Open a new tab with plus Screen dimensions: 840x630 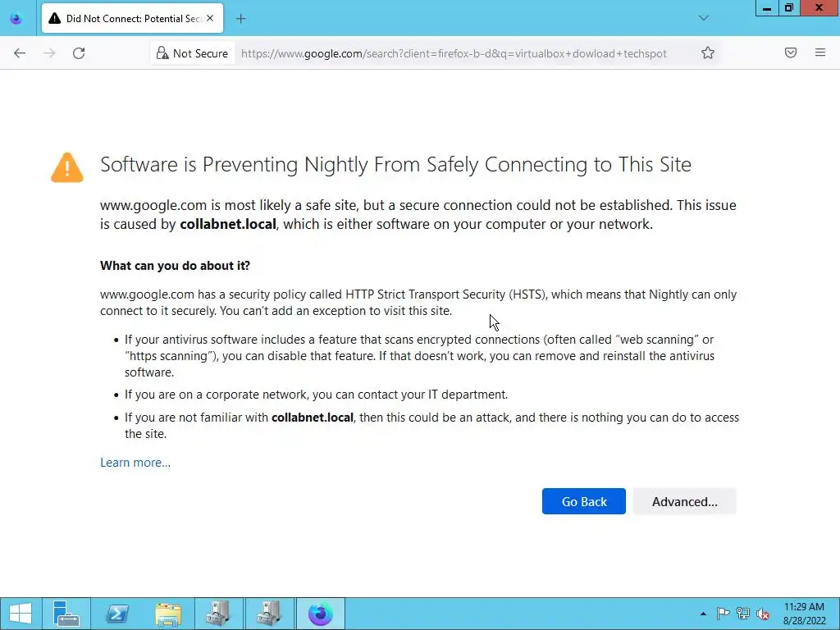pyautogui.click(x=241, y=19)
